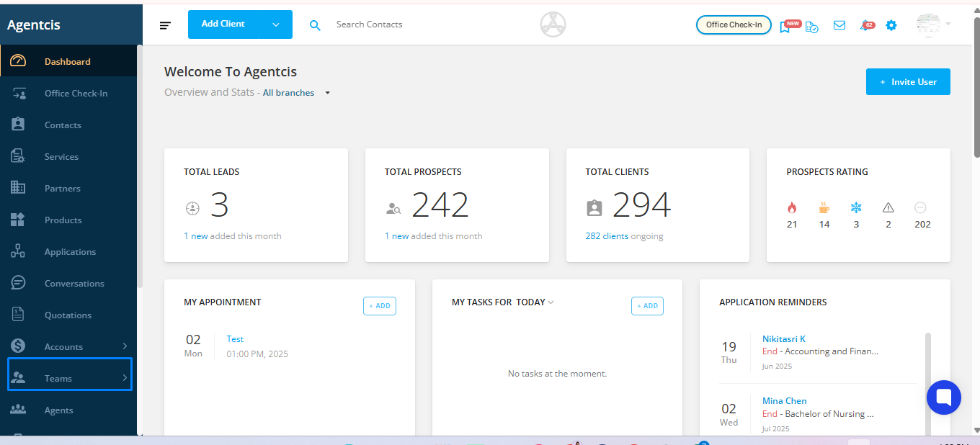Screen dimensions: 980x445
Task: Click the unrated prospects minus circle icon
Action: tap(920, 207)
